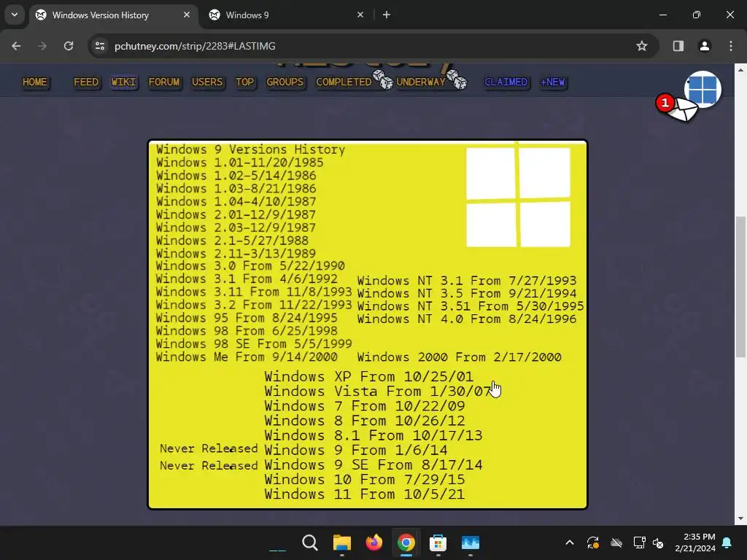The width and height of the screenshot is (747, 560).
Task: Click the sync update tray icon
Action: point(592,542)
